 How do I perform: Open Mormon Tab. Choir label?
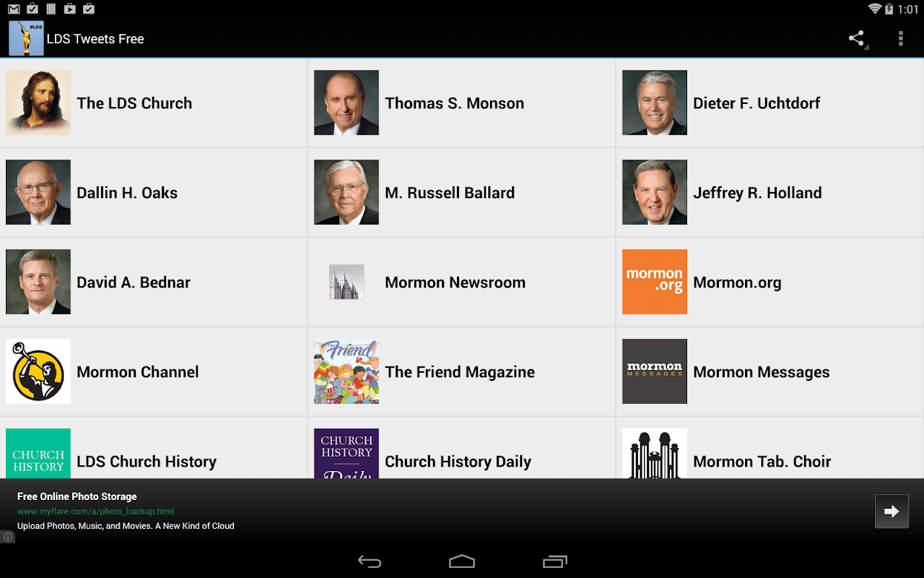(762, 462)
